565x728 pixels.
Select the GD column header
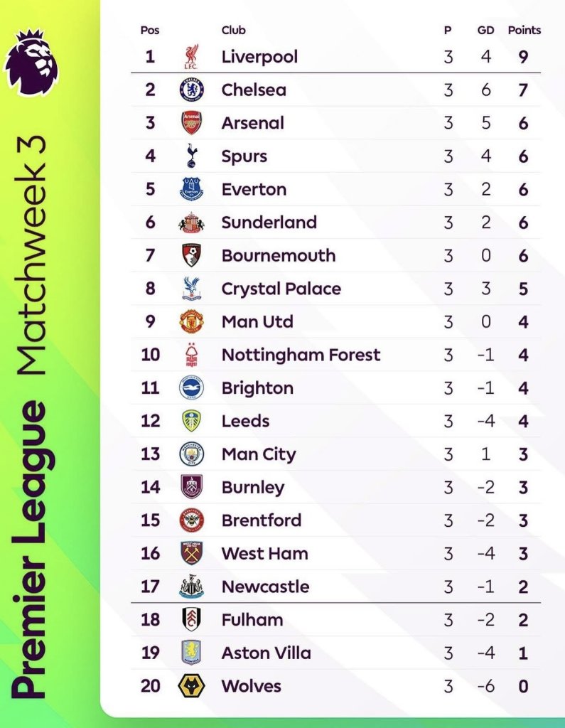(485, 30)
